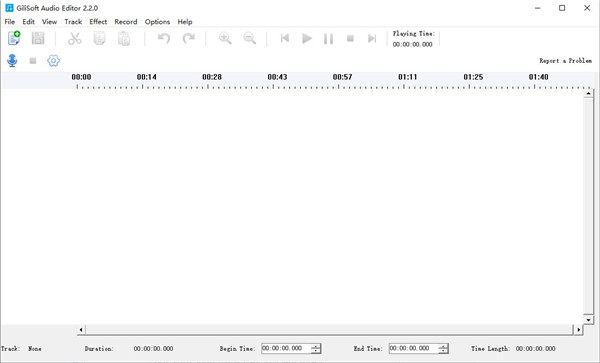Start recording with the microphone icon
The image size is (600, 363).
pyautogui.click(x=12, y=60)
